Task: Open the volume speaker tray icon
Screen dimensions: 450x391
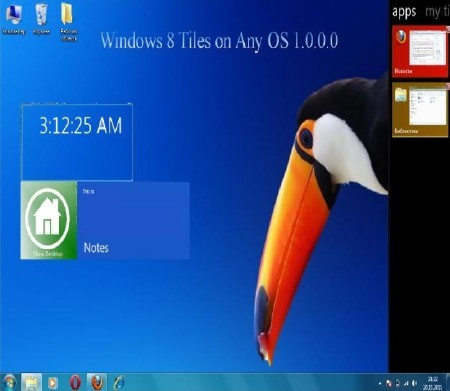Action: click(414, 384)
